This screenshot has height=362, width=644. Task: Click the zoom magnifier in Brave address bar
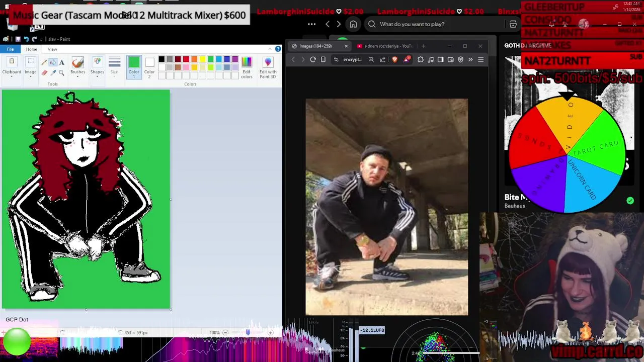371,59
